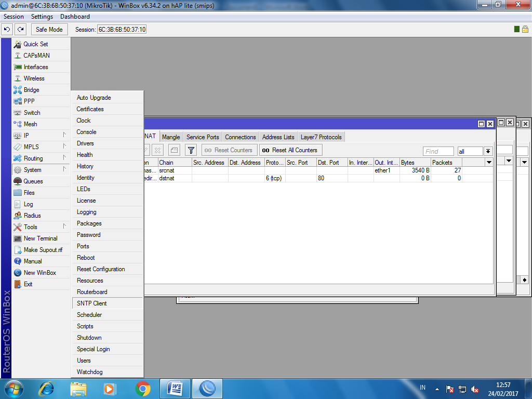The height and width of the screenshot is (399, 532).
Task: Click the lock icon at top right
Action: (525, 29)
